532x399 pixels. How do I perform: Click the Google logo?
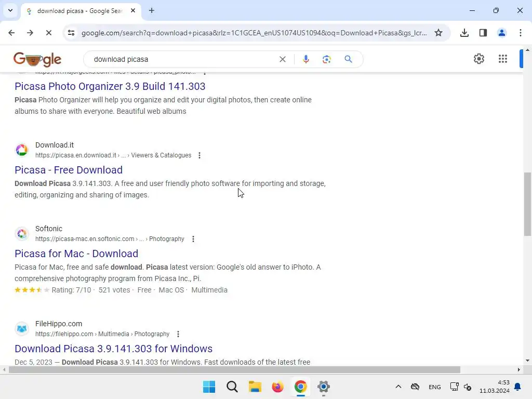pos(37,59)
